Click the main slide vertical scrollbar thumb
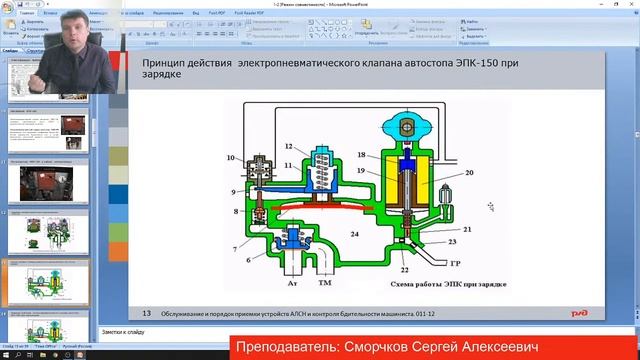Viewport: 640px width, 360px height. click(637, 135)
